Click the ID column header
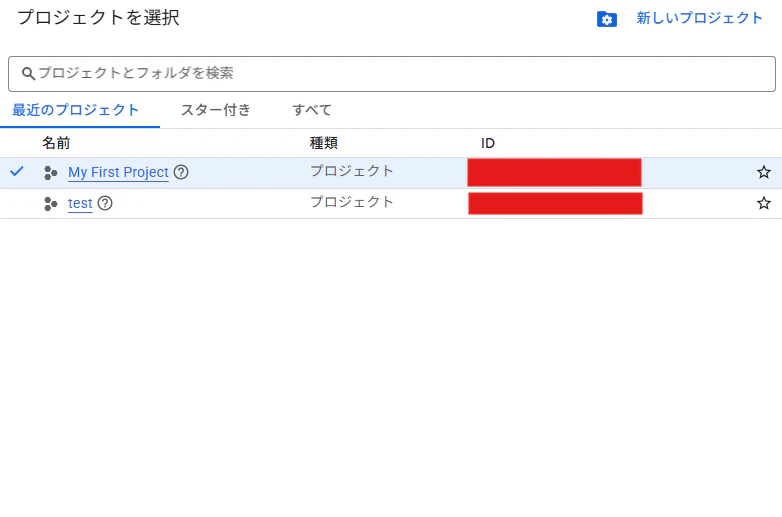This screenshot has width=782, height=517. point(488,144)
